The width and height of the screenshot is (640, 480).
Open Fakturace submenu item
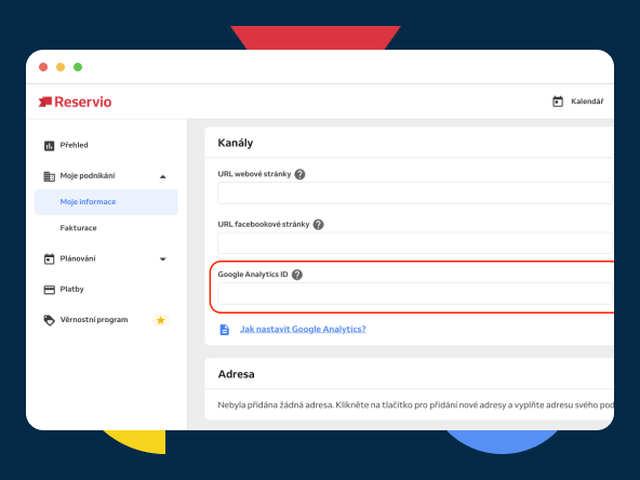(78, 228)
